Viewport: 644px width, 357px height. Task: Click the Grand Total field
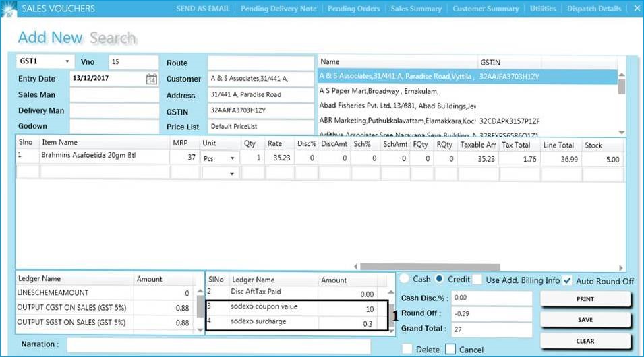tap(492, 329)
